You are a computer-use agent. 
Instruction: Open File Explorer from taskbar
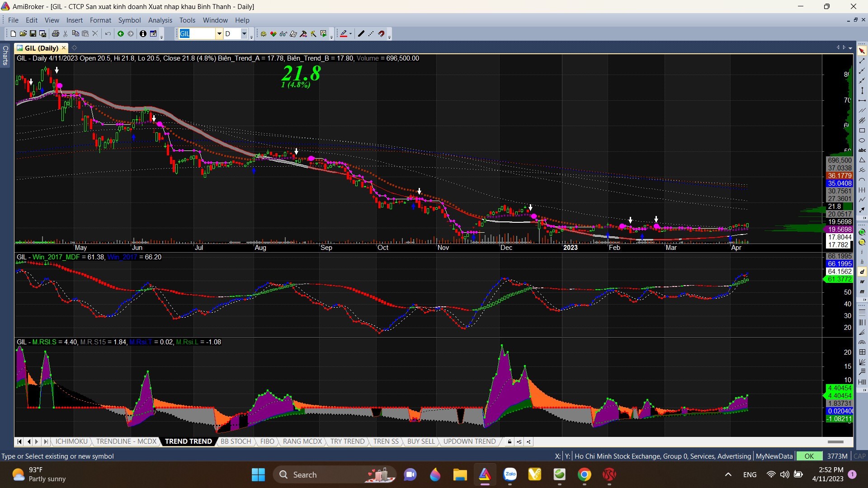click(x=460, y=474)
